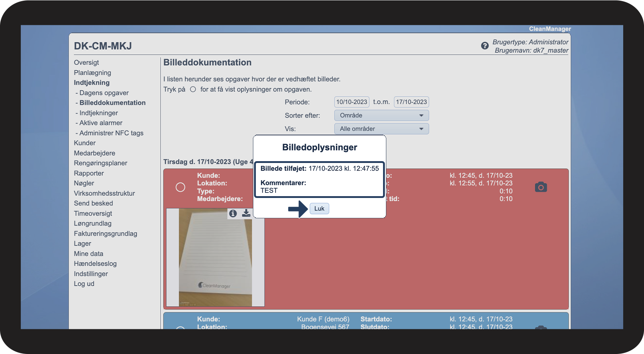Click Send besked link

coord(94,203)
